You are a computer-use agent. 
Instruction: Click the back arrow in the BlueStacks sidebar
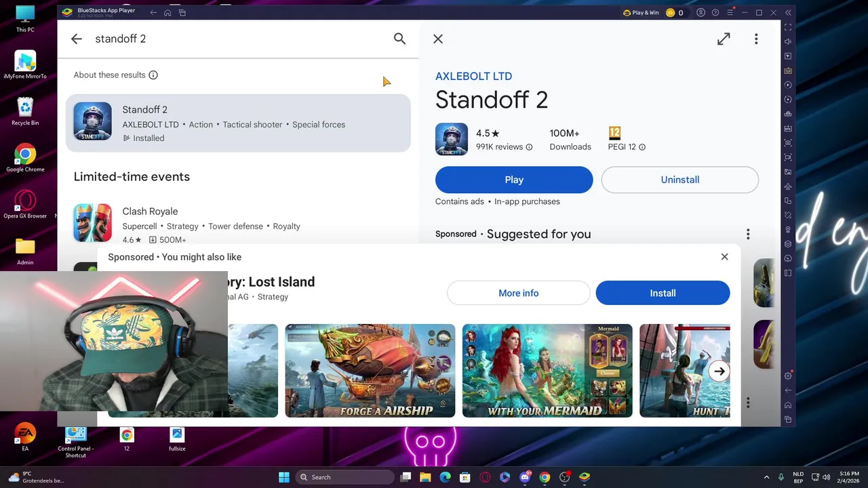(x=788, y=390)
